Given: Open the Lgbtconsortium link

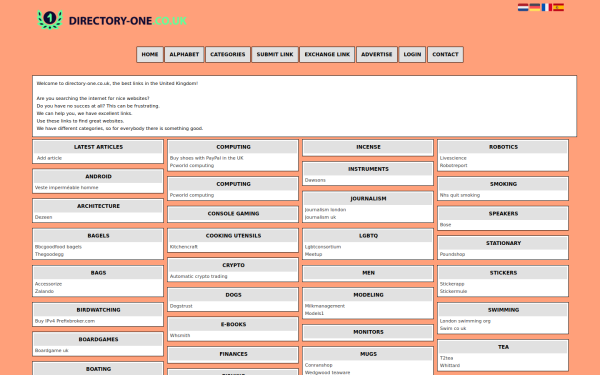Looking at the screenshot, I should [x=323, y=247].
